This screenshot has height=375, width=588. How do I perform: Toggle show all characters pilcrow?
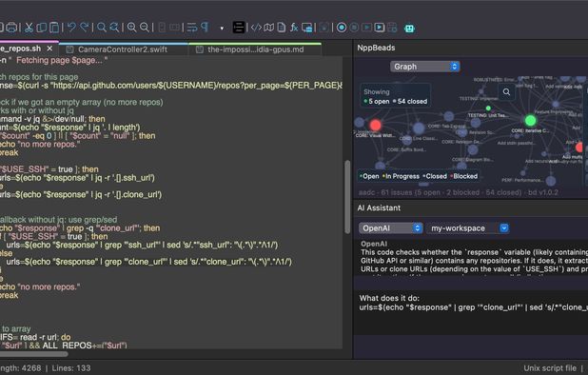[205, 28]
